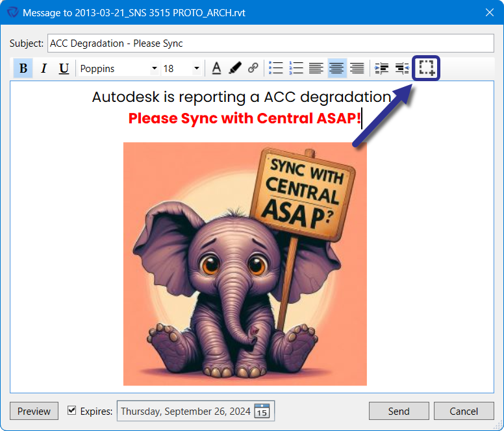Click the Send button

click(399, 411)
